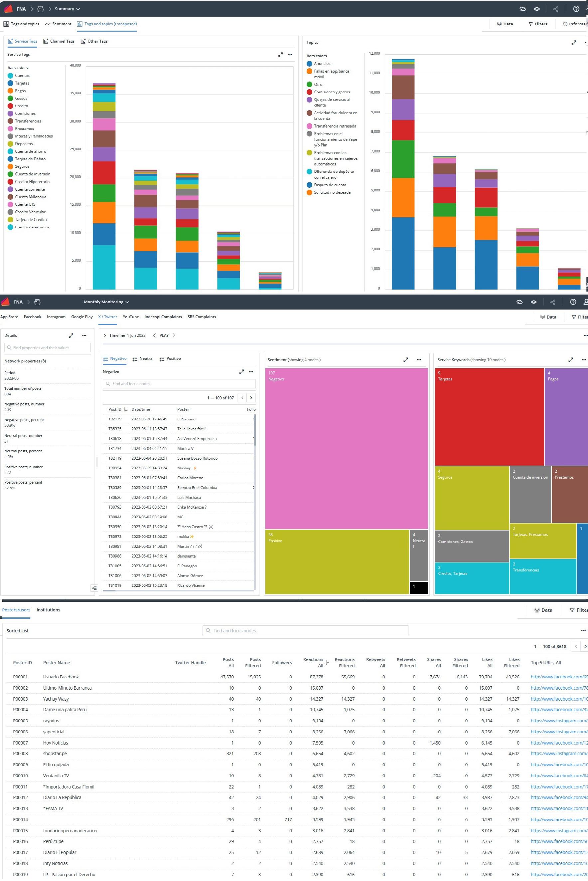Open the Service Keywords options menu
This screenshot has width=588, height=881.
[x=584, y=360]
